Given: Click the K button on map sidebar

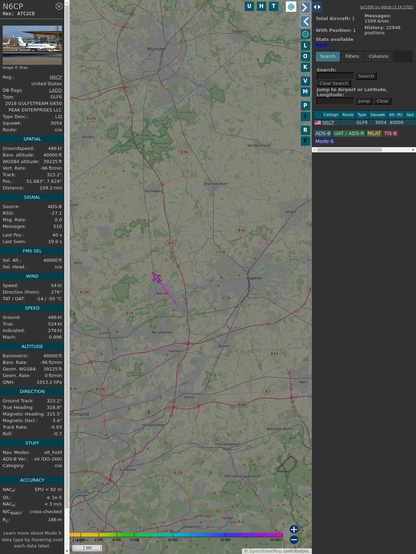Looking at the screenshot, I should point(305,67).
